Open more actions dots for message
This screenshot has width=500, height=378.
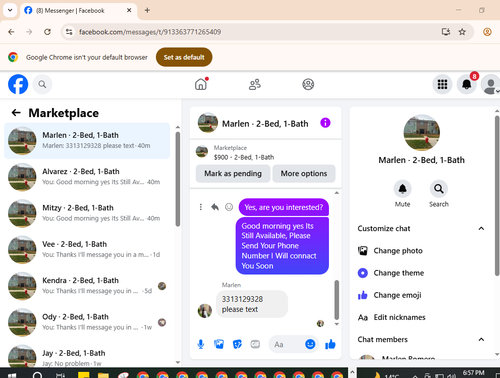[x=201, y=207]
